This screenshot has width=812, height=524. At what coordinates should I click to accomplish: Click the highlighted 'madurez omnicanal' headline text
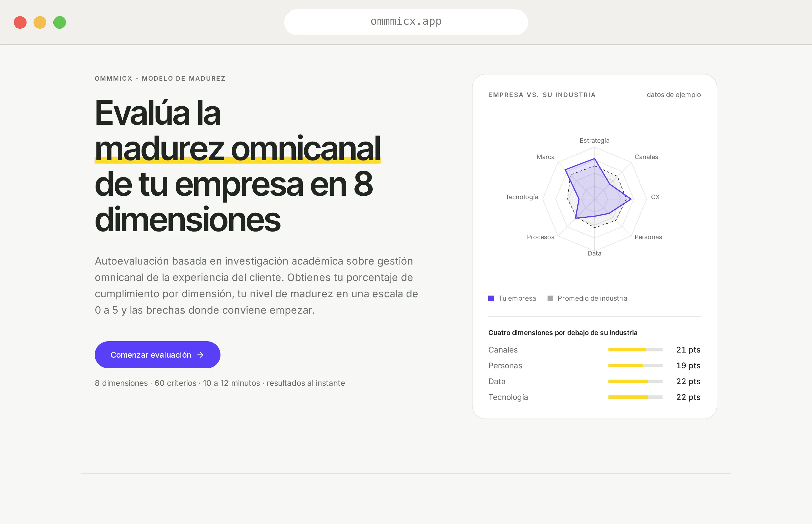coord(237,148)
